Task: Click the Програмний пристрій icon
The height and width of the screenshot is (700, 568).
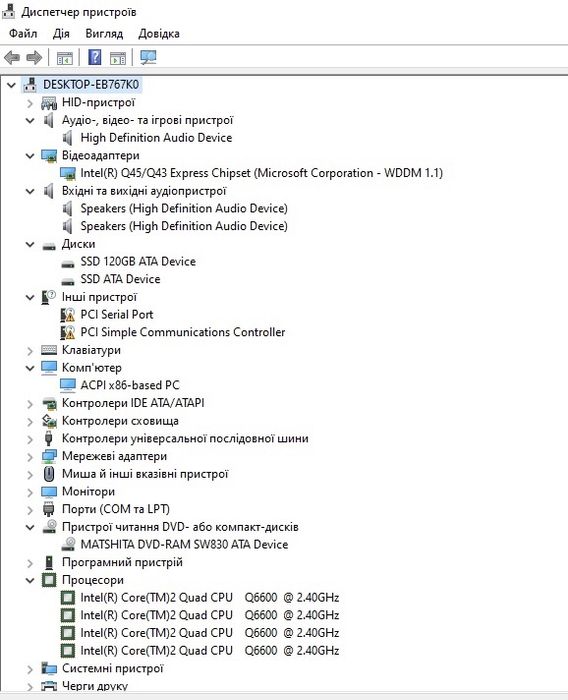Action: [49, 562]
